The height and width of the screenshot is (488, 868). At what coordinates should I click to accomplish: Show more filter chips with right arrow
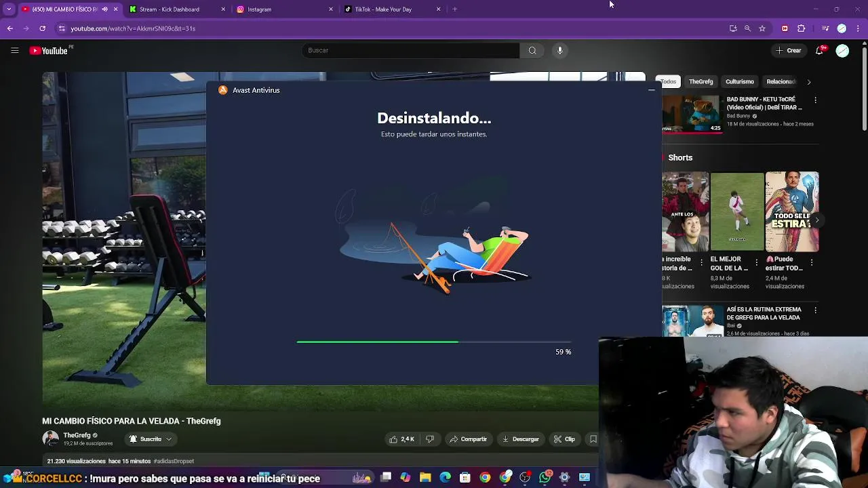(x=808, y=82)
